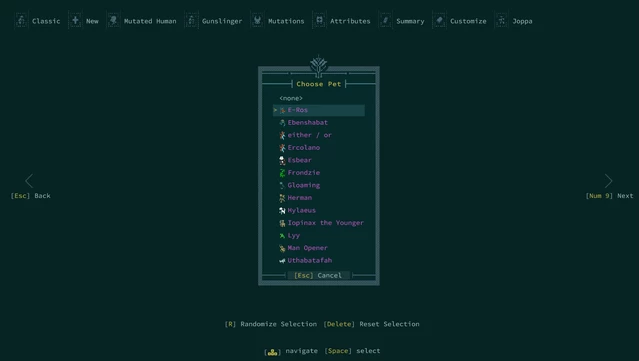This screenshot has width=639, height=361.
Task: Click the [Space] select hint
Action: (352, 351)
